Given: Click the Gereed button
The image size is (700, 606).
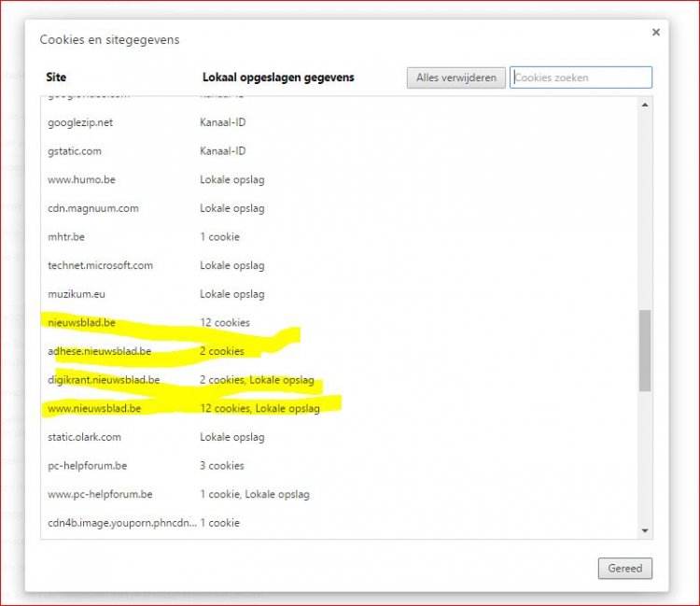Looking at the screenshot, I should coord(625,568).
